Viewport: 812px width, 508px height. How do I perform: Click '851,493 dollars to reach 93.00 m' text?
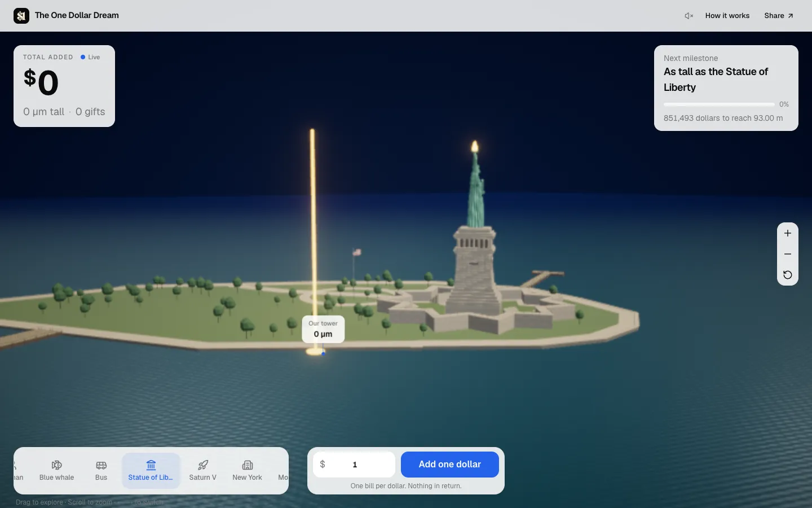(723, 118)
